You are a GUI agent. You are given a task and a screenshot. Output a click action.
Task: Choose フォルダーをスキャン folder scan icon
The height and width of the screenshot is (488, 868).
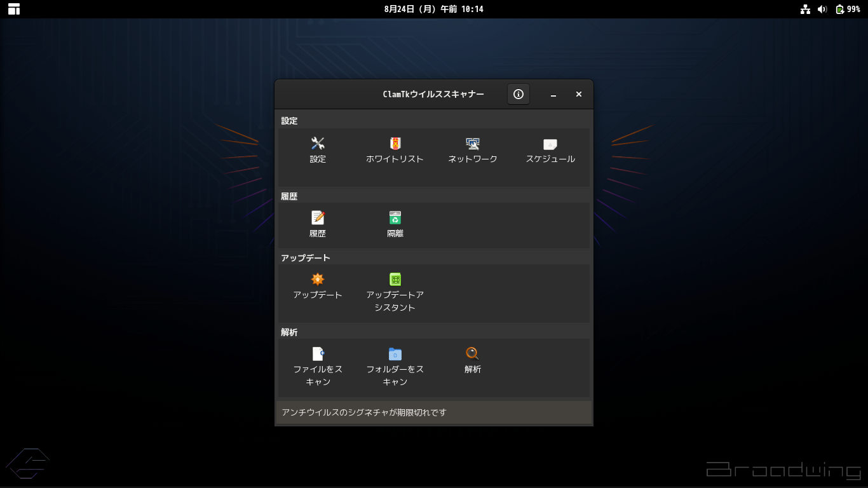pyautogui.click(x=395, y=354)
